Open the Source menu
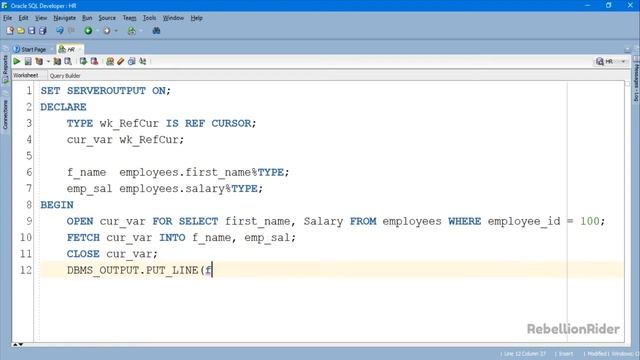This screenshot has height=360, width=640. (x=107, y=18)
